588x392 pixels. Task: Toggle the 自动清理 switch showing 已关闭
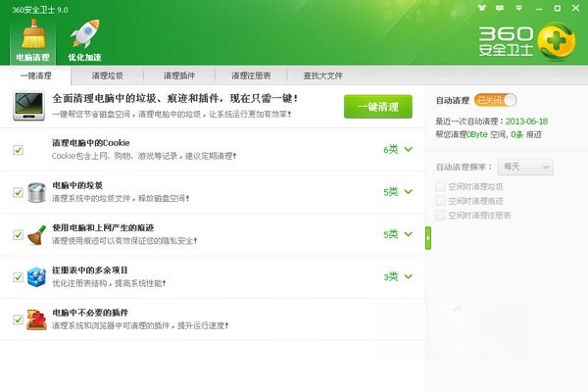point(495,100)
